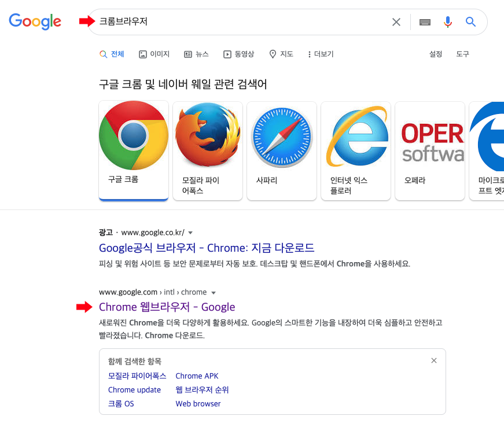Select the 전체 tab
The image size is (504, 427).
112,54
